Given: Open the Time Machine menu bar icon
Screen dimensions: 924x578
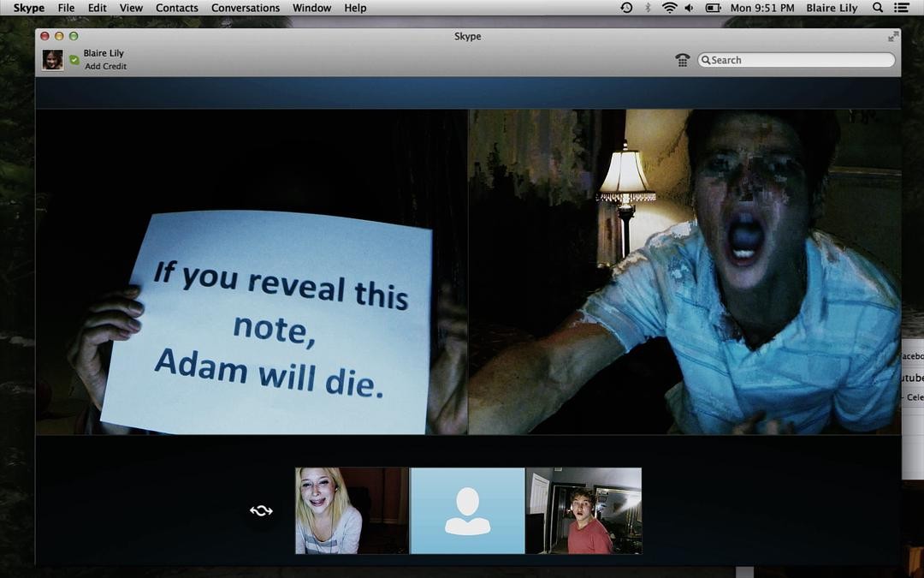Looking at the screenshot, I should pyautogui.click(x=626, y=8).
